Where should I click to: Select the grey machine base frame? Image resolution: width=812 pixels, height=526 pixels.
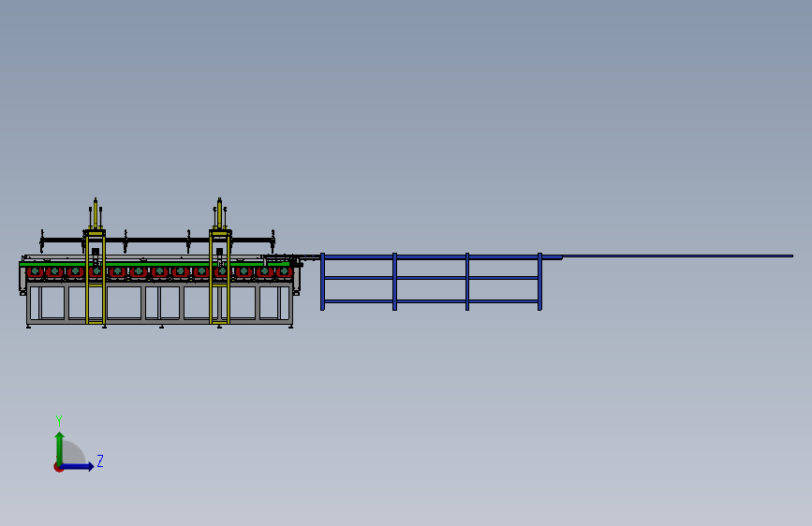(160, 304)
